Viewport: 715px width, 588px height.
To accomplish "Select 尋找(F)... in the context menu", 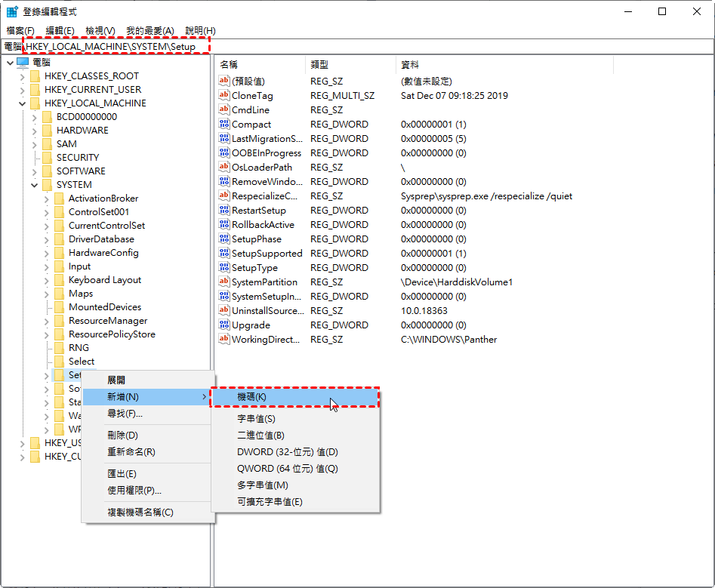I will pyautogui.click(x=146, y=414).
